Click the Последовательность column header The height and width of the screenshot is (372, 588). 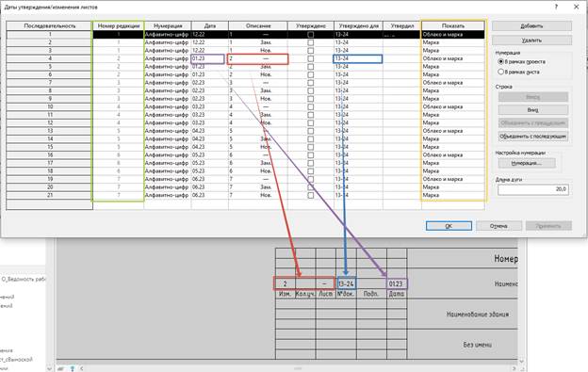click(x=50, y=25)
